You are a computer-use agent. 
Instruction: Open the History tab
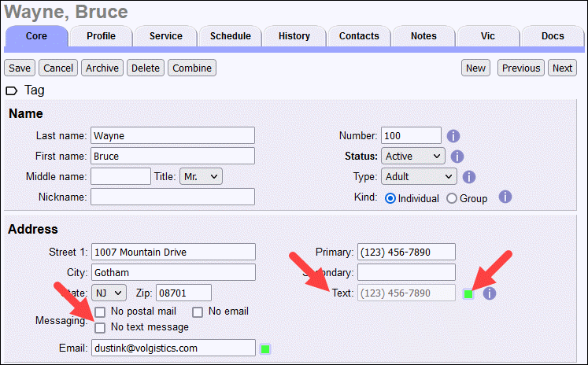[294, 36]
